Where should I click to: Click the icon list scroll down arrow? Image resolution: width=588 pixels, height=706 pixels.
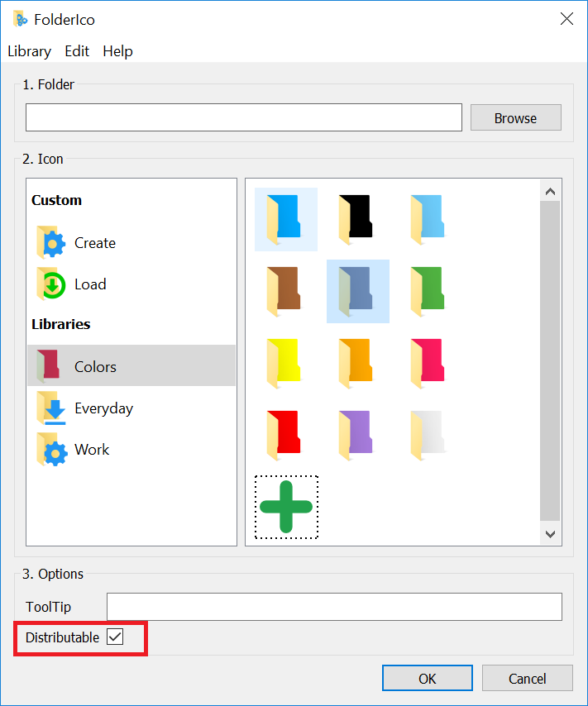coord(550,534)
